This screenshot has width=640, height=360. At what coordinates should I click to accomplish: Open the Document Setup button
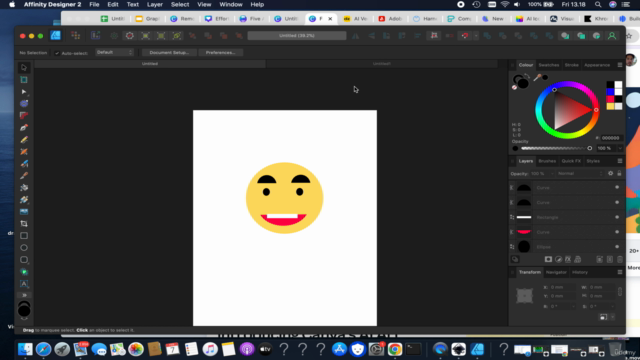(x=169, y=53)
